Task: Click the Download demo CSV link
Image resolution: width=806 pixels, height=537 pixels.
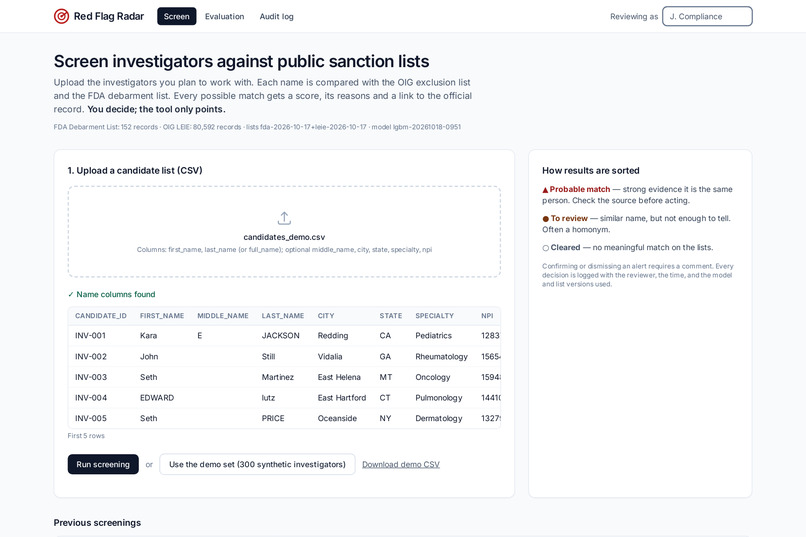Action: click(x=401, y=465)
